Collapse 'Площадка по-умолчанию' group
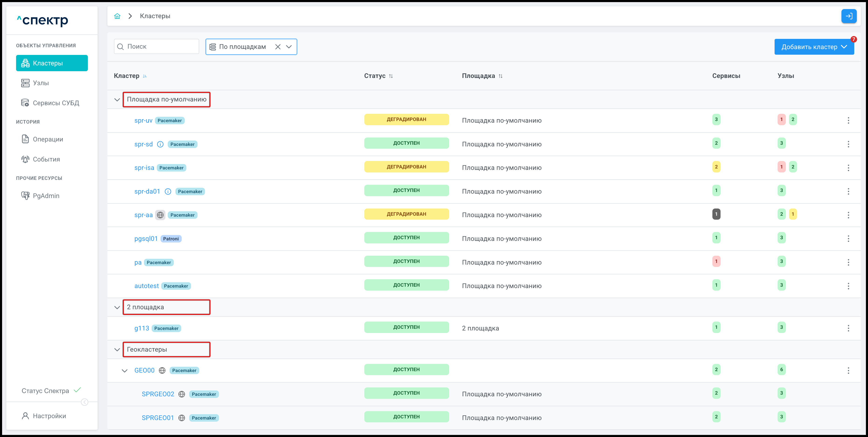This screenshot has height=437, width=868. (117, 100)
